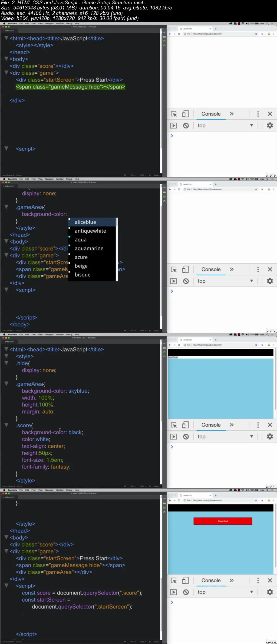Choose aquamarine from the color hint list
Viewport: 277px width, 644px height.
92,249
